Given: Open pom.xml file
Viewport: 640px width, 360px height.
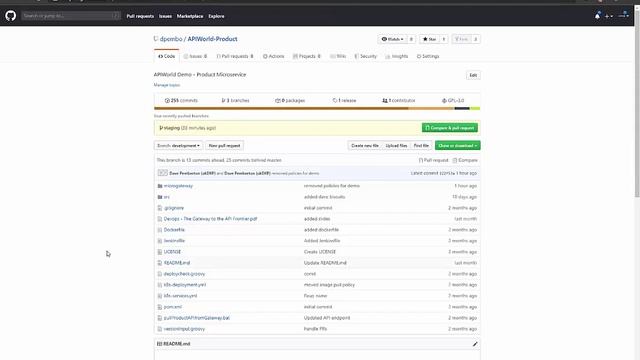Looking at the screenshot, I should pyautogui.click(x=173, y=307).
